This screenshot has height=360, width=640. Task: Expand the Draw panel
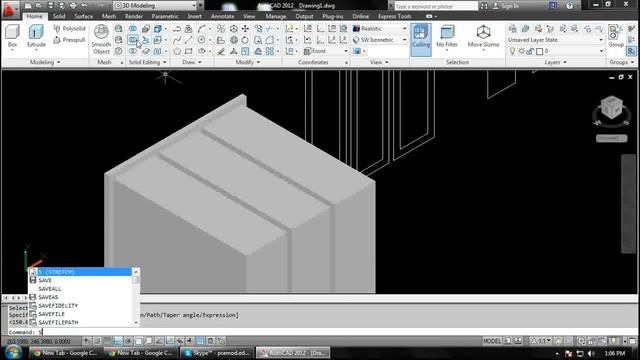pos(192,62)
